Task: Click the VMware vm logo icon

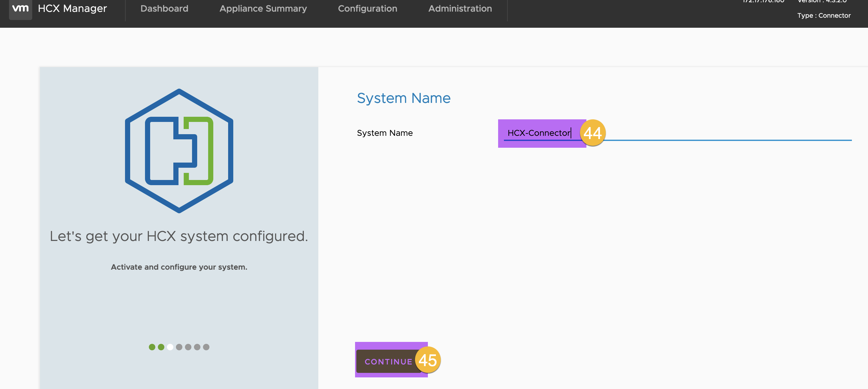Action: 20,9
